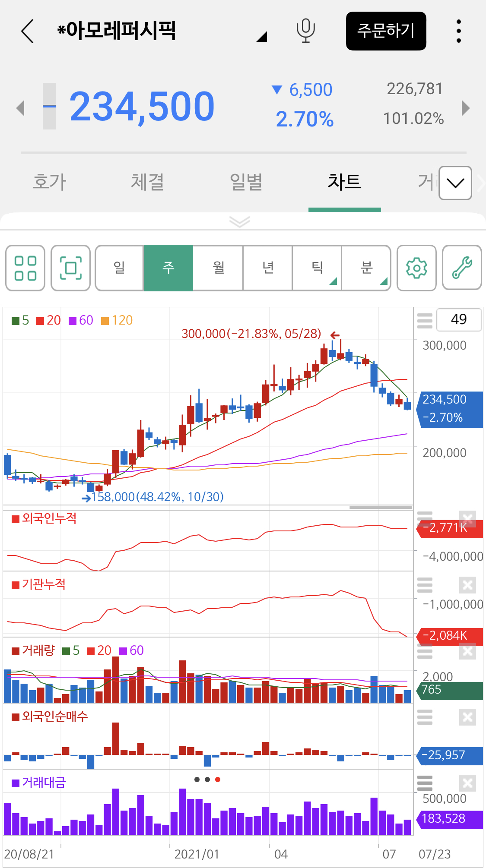Activate the microphone voice search icon

pyautogui.click(x=305, y=31)
